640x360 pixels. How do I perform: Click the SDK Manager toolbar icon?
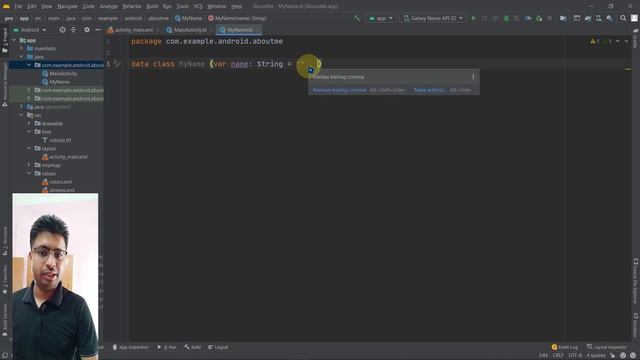click(x=610, y=18)
